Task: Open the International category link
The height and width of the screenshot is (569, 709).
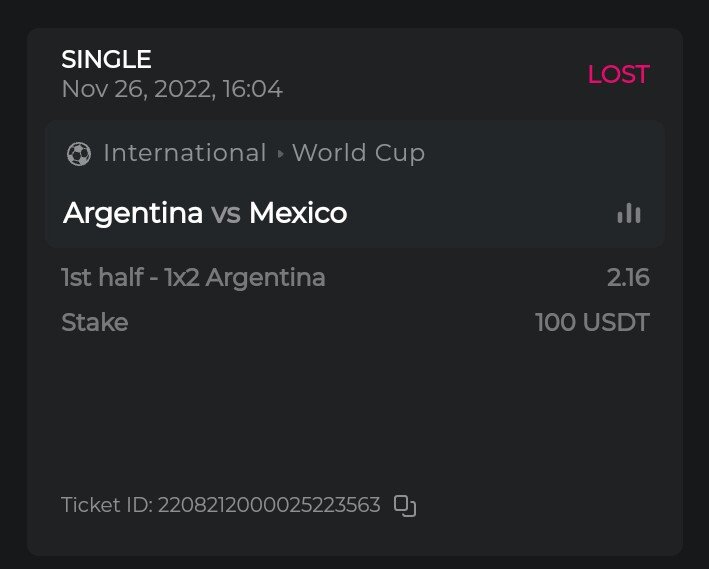Action: [185, 153]
